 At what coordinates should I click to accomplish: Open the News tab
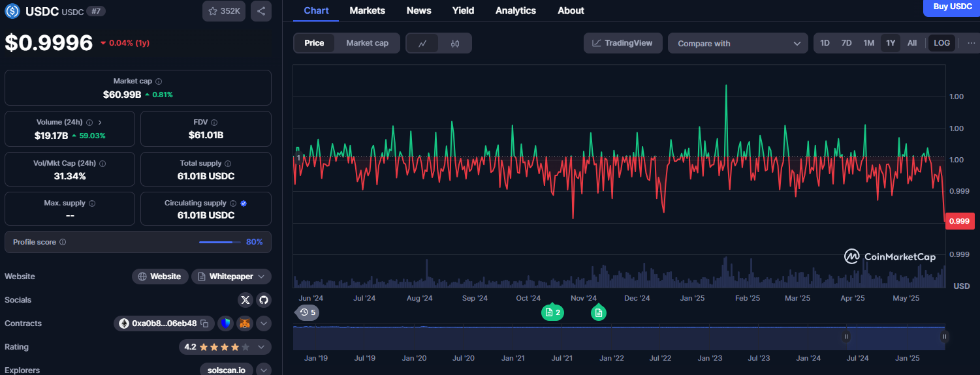pos(419,10)
